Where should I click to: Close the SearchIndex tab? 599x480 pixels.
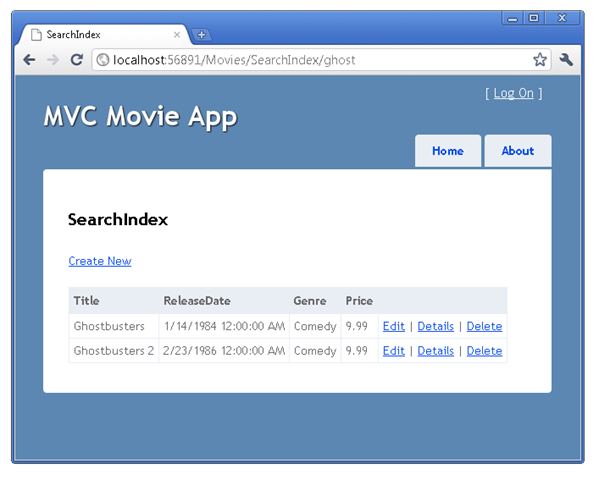coord(177,35)
